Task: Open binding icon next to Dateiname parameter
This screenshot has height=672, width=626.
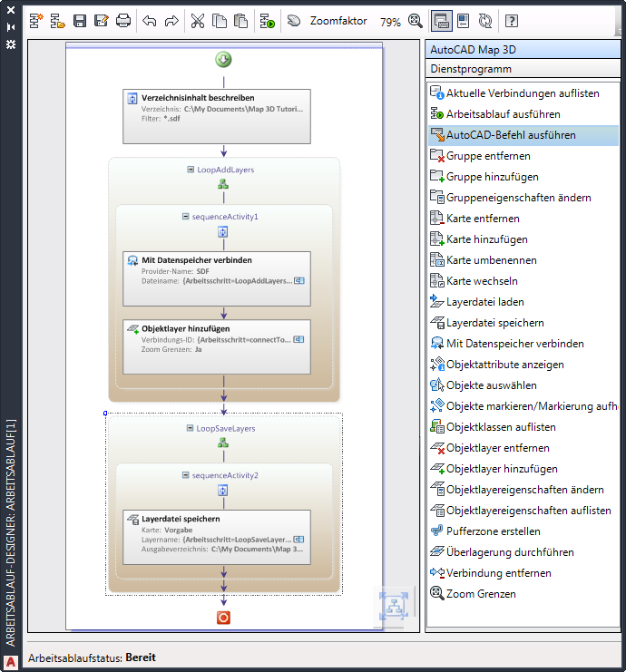Action: 299,281
